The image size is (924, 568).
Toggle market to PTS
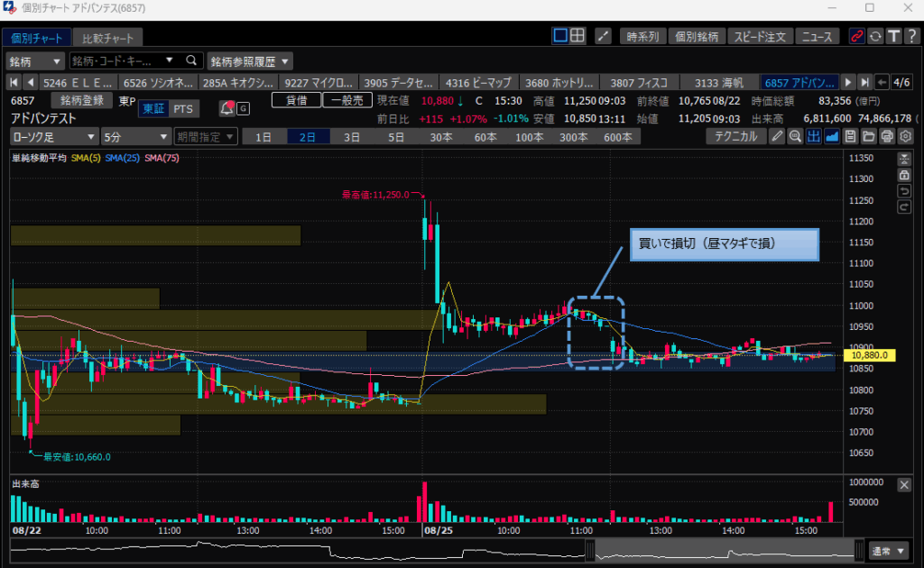click(x=183, y=109)
